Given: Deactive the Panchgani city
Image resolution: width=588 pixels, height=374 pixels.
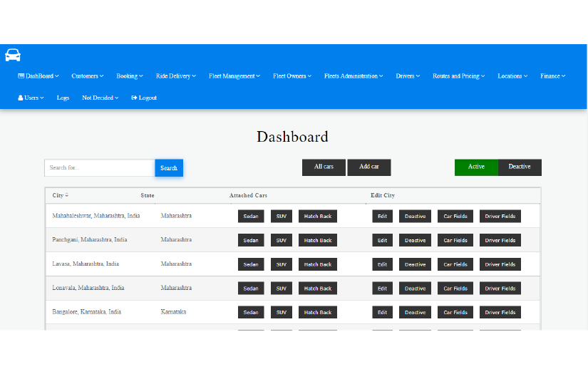Looking at the screenshot, I should tap(415, 240).
